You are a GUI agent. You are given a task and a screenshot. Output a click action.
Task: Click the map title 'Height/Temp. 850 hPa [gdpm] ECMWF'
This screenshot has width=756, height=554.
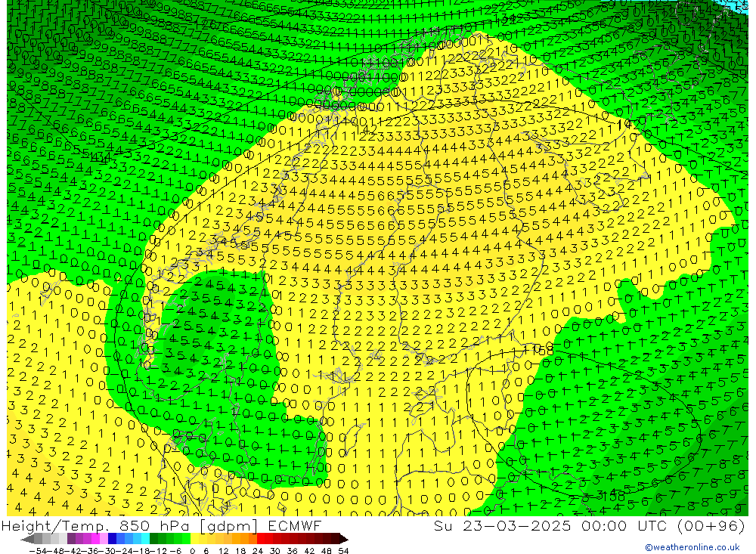tap(161, 525)
